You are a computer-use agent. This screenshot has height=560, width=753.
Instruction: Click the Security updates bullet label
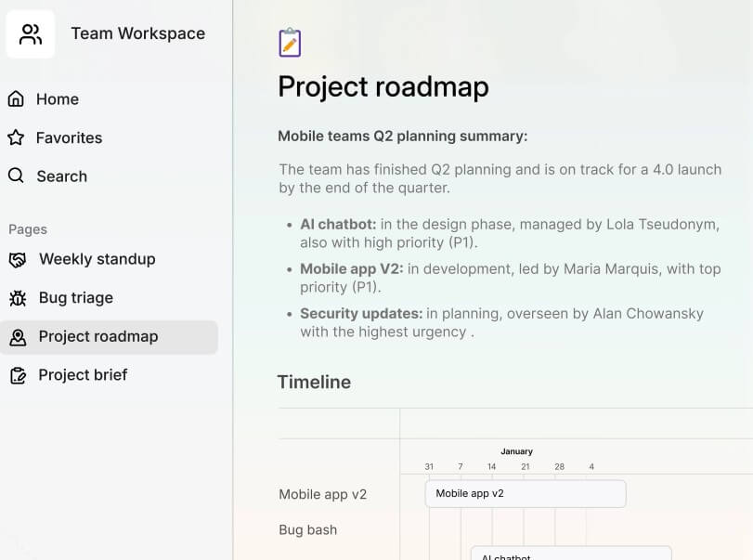click(x=361, y=314)
